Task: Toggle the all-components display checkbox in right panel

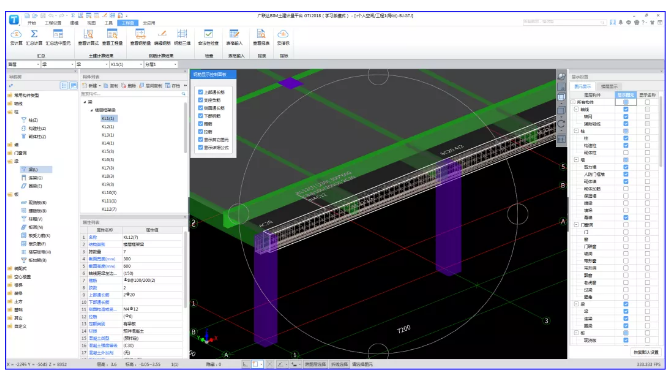Action: click(x=626, y=102)
